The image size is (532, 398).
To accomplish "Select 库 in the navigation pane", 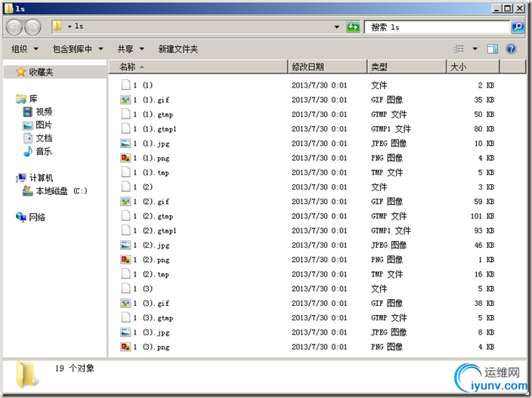I will pos(26,99).
